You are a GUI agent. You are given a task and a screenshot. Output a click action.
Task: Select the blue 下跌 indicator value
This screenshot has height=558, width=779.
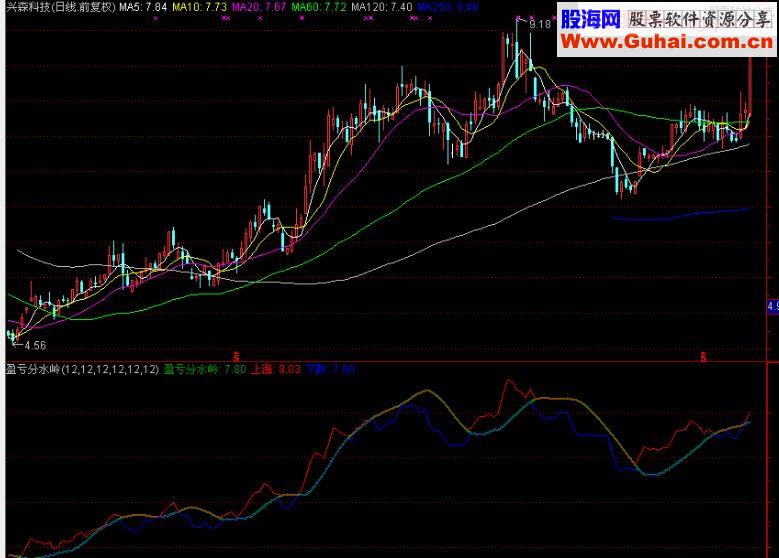[x=330, y=369]
